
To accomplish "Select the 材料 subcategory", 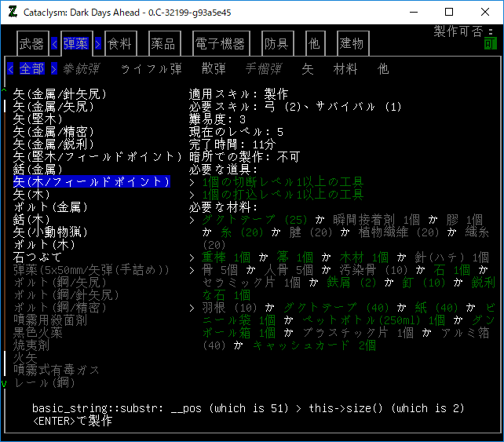I will [345, 69].
